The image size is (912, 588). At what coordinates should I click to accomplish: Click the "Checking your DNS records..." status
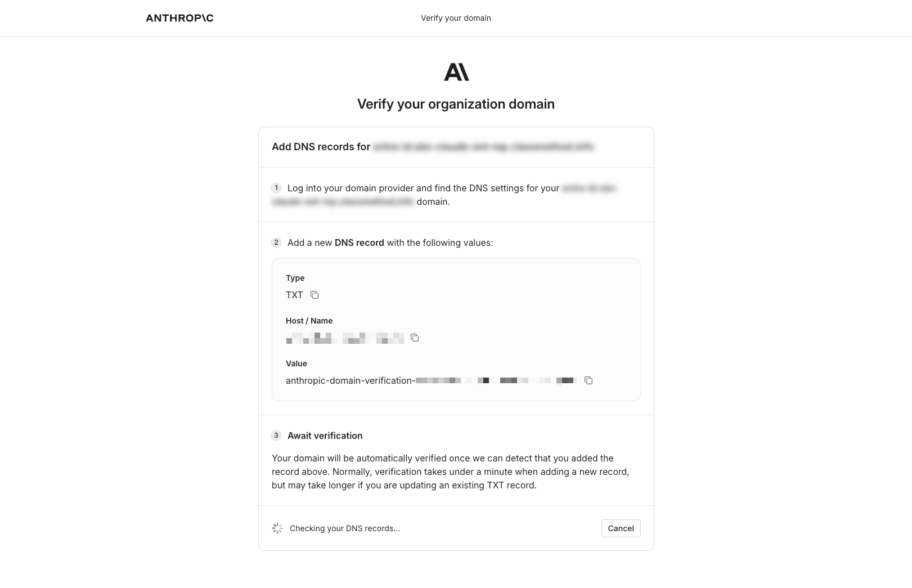[345, 528]
